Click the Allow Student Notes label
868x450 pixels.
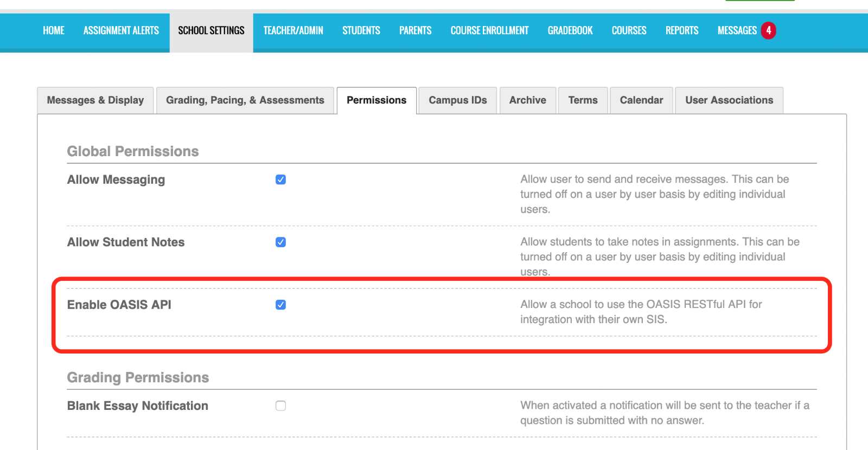pyautogui.click(x=126, y=242)
